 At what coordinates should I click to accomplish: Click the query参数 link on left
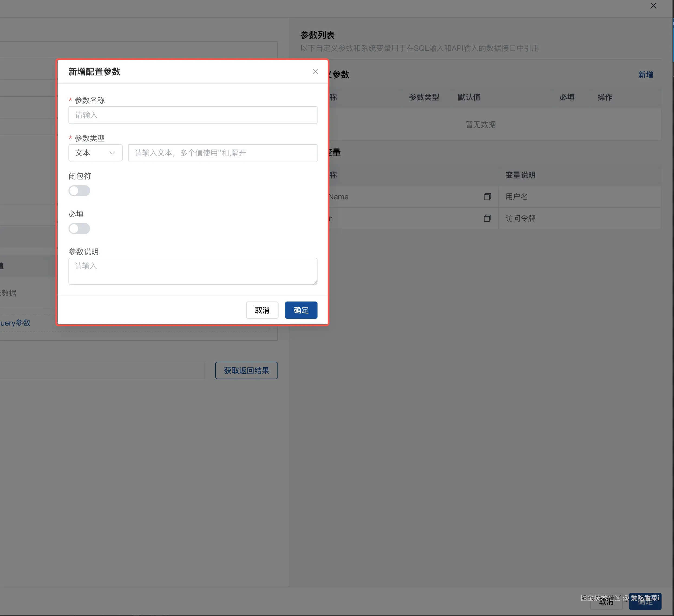15,323
